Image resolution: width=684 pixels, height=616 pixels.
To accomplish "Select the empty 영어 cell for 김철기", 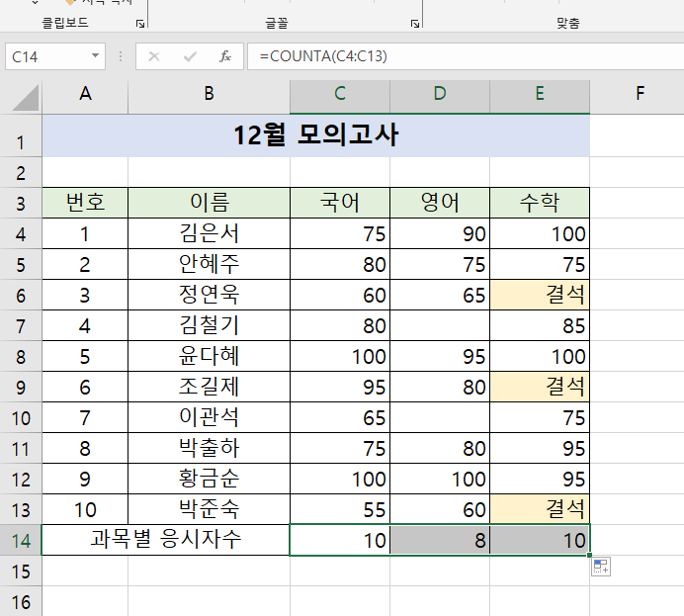I will (x=440, y=325).
